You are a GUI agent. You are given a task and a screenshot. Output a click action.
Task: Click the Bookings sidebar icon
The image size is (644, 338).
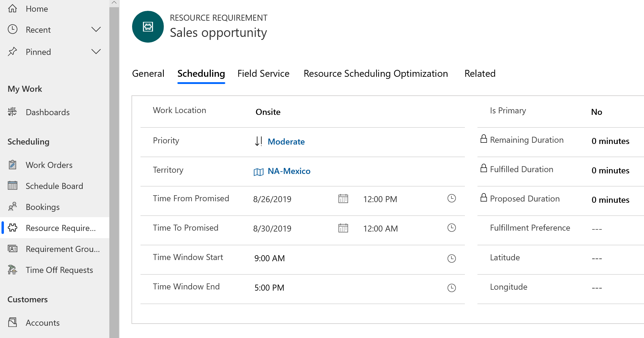click(x=12, y=207)
